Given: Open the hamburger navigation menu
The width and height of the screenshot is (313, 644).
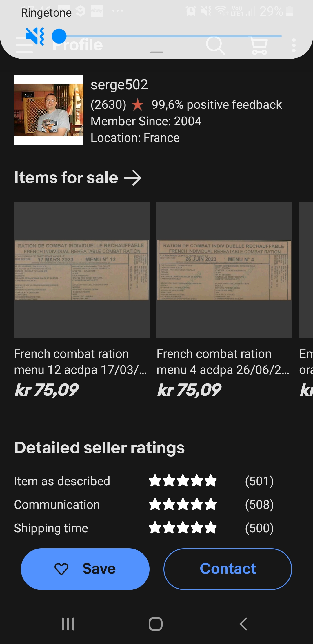Looking at the screenshot, I should coord(24,45).
